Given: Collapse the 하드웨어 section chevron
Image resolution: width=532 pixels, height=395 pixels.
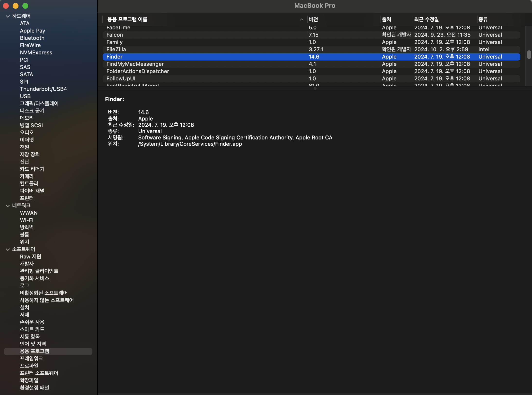Looking at the screenshot, I should click(x=8, y=16).
